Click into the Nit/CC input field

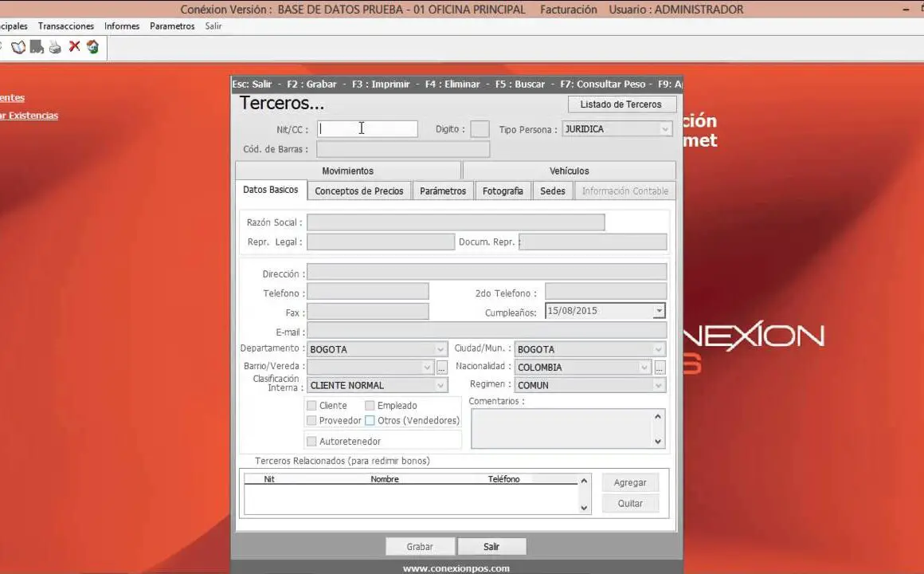(x=367, y=129)
